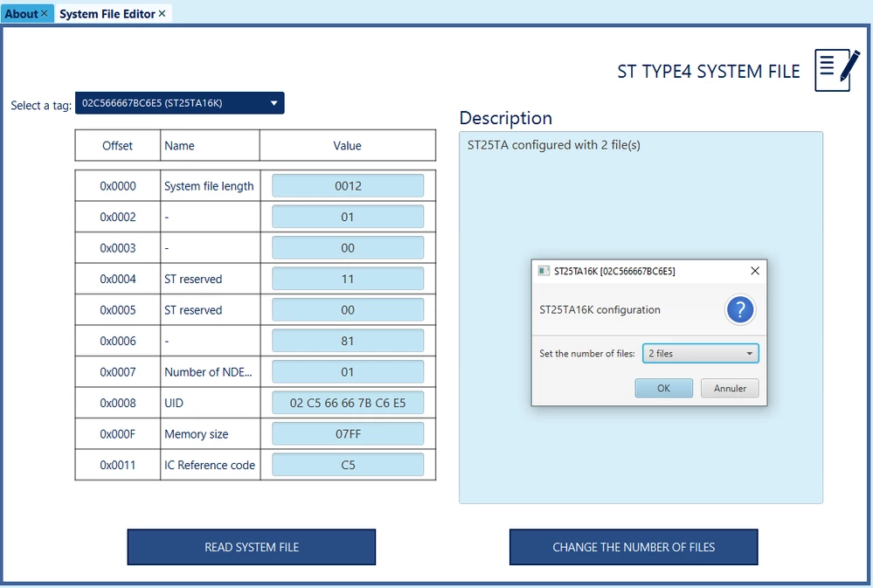873x588 pixels.
Task: Click the dialog title 'ST25TA16K [02C566667BC6E5]'
Action: 614,271
